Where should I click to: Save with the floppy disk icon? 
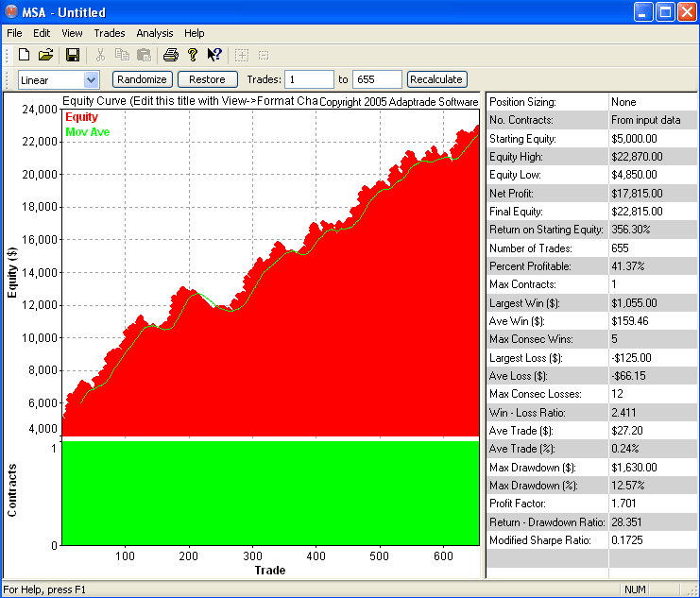pos(73,55)
